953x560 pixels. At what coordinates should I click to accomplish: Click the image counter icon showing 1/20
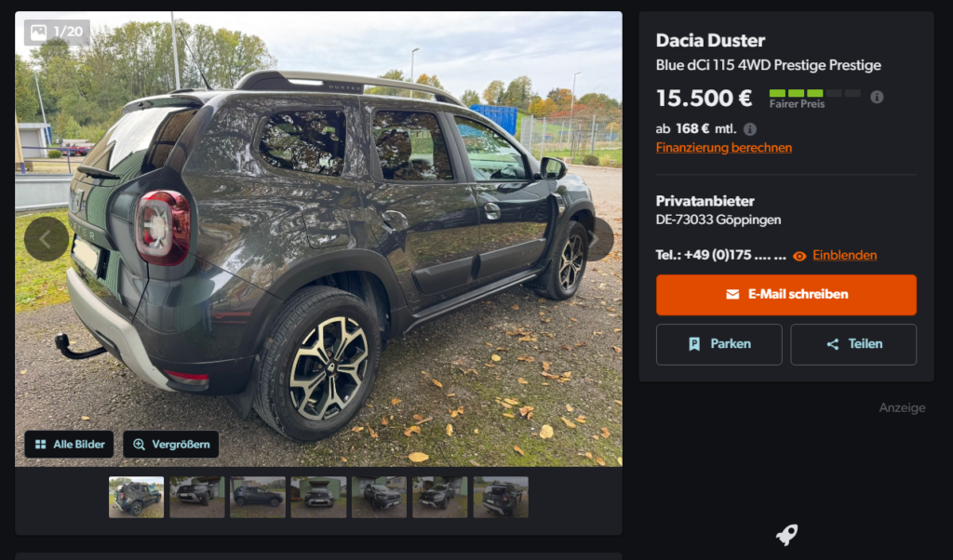[39, 33]
